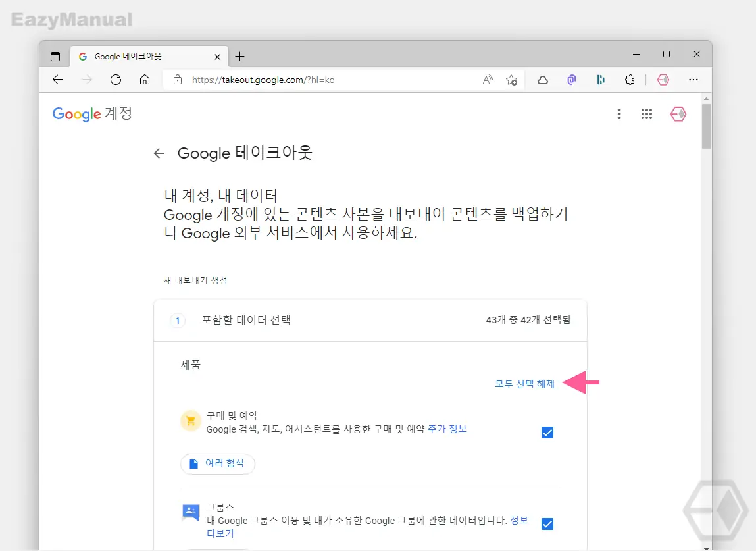Screen dimensions: 756x551
Task: Click the 구매 및 예약 shopping cart icon
Action: 191,421
